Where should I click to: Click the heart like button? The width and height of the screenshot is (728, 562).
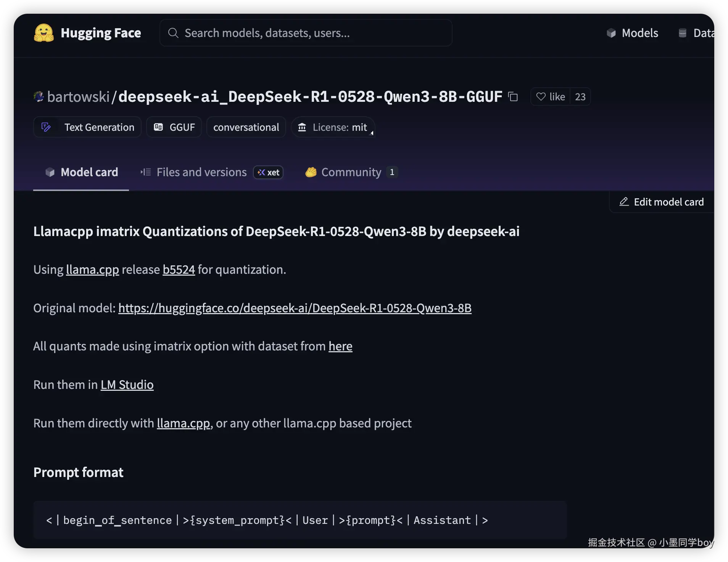coord(550,97)
